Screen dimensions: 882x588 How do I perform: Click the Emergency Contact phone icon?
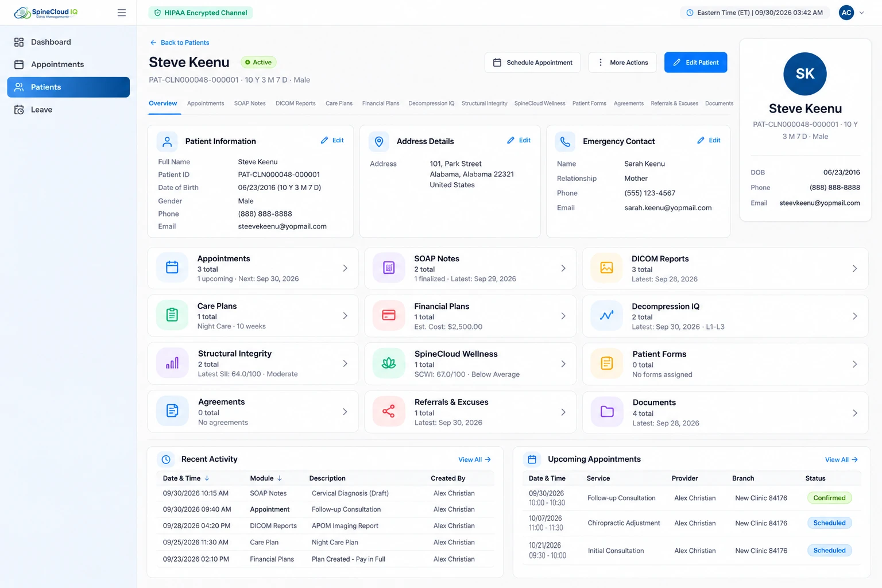click(565, 141)
